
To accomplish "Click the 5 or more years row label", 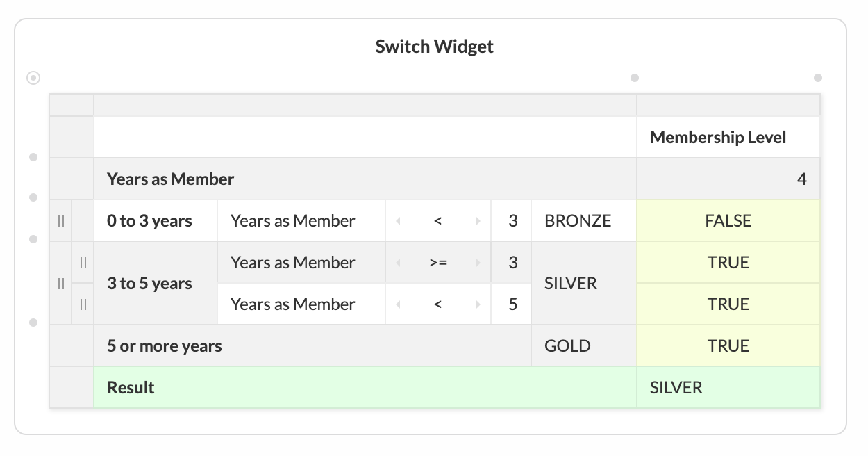I will click(165, 346).
